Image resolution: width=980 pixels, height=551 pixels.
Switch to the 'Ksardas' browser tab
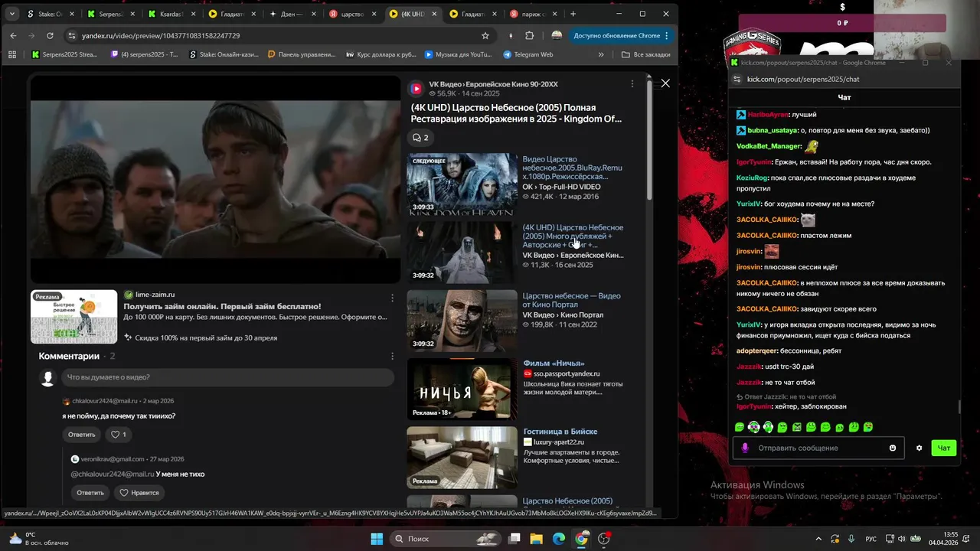(x=172, y=14)
